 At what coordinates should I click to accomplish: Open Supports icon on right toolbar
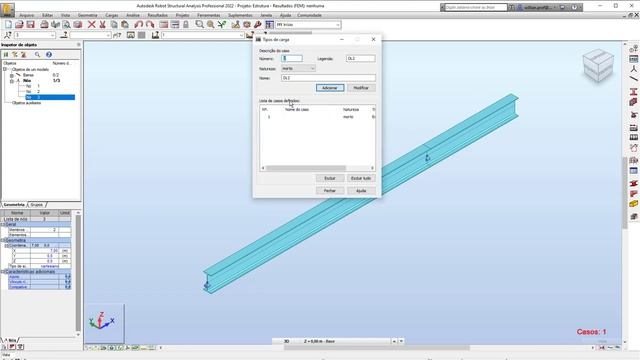click(633, 115)
